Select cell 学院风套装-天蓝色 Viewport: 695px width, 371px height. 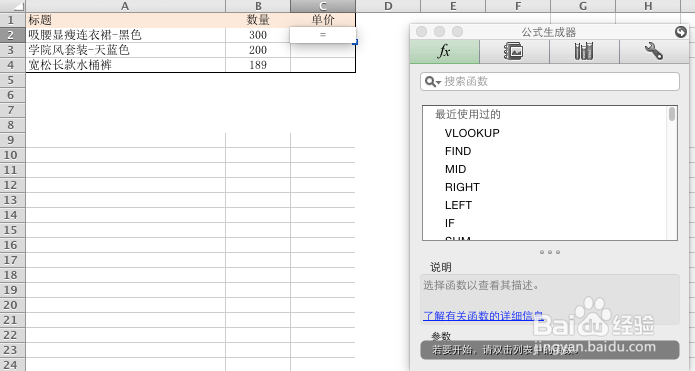(x=125, y=50)
